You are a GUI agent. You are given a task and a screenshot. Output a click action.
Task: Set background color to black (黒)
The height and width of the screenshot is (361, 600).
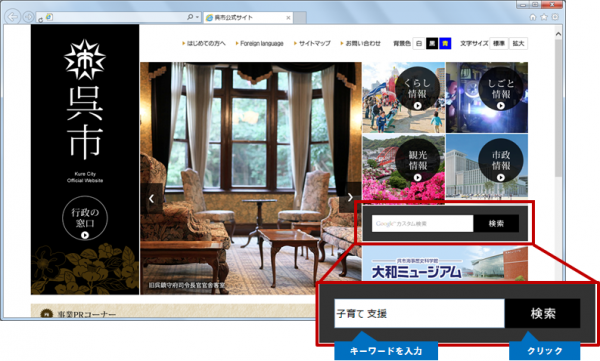(x=432, y=44)
